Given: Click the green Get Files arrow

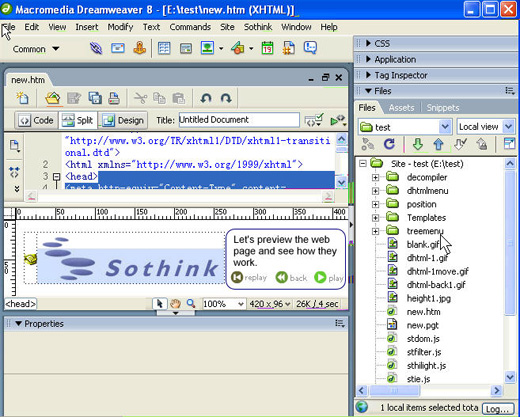Looking at the screenshot, I should 418,144.
